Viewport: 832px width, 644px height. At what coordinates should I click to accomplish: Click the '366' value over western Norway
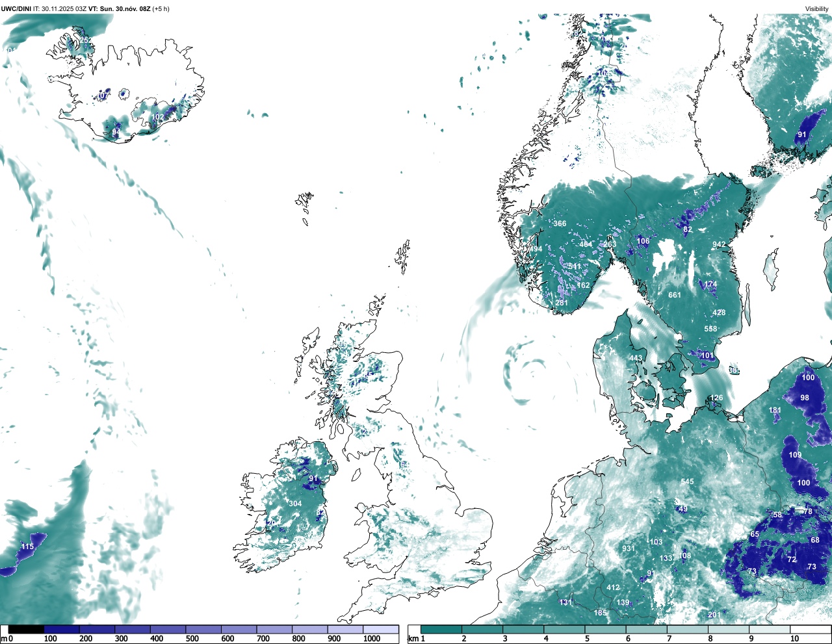(x=560, y=224)
